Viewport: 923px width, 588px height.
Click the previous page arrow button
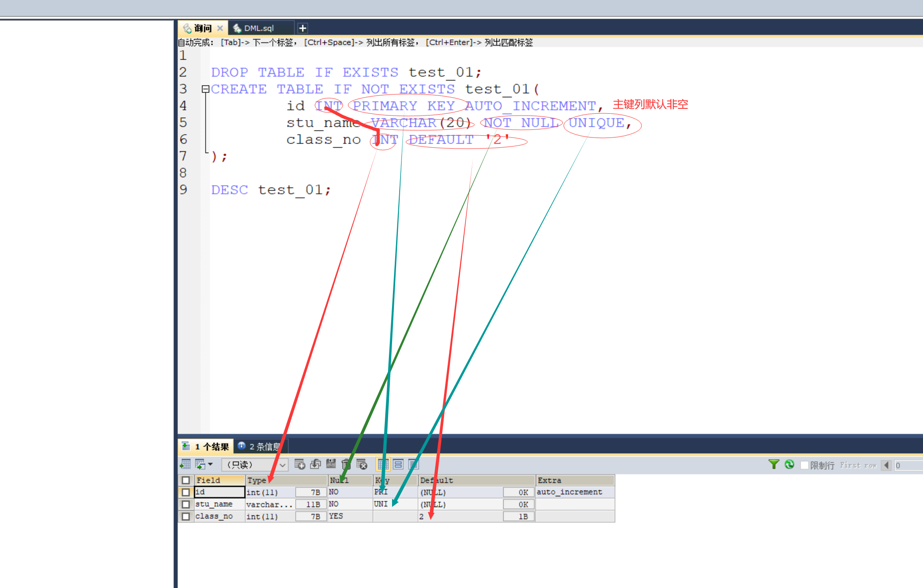886,465
